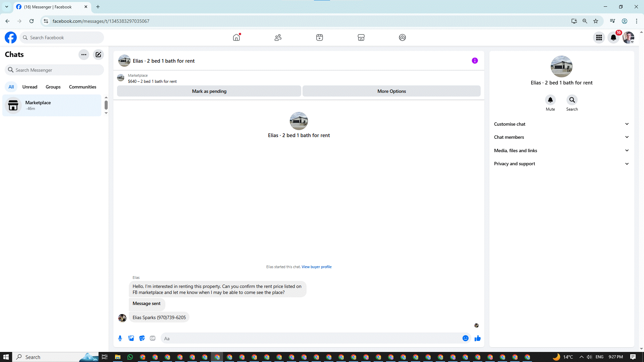Search in conversation magnifier icon

coord(572,100)
